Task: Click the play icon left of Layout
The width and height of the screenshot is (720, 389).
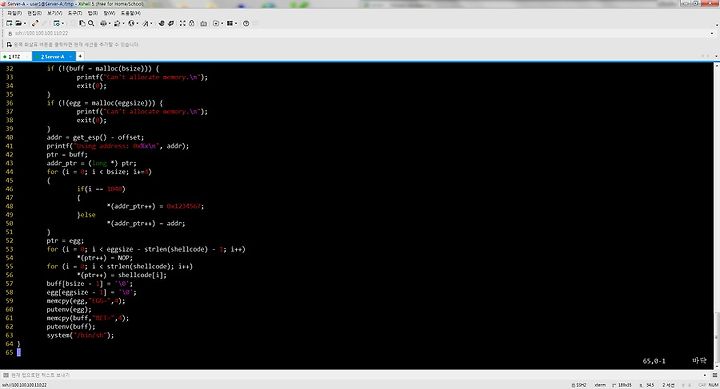Action: [x=216, y=23]
